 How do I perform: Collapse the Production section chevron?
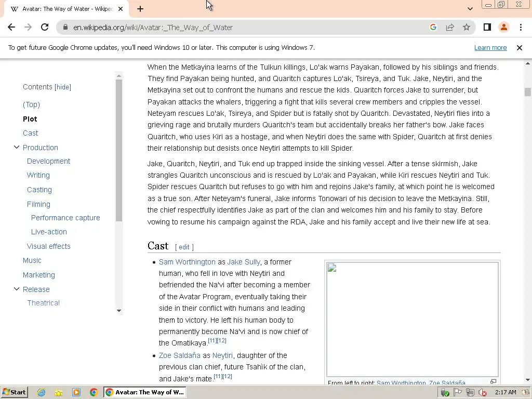click(16, 147)
